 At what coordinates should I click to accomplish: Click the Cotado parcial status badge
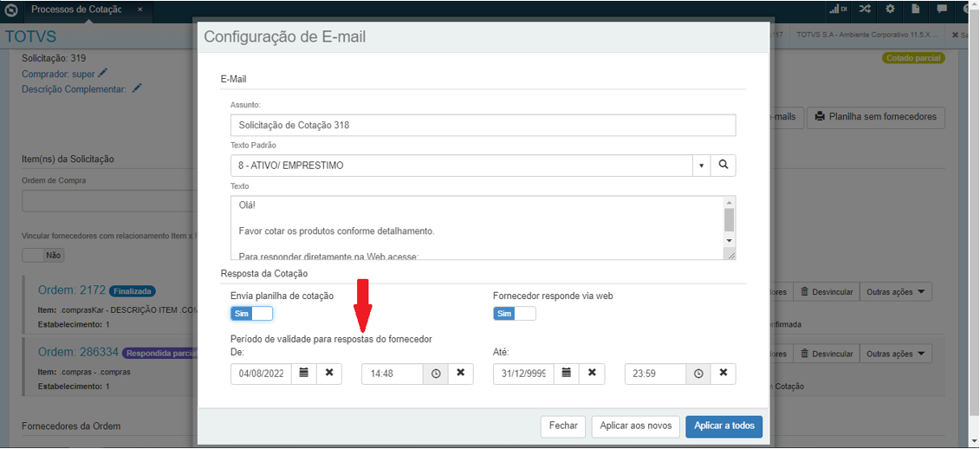pyautogui.click(x=913, y=57)
